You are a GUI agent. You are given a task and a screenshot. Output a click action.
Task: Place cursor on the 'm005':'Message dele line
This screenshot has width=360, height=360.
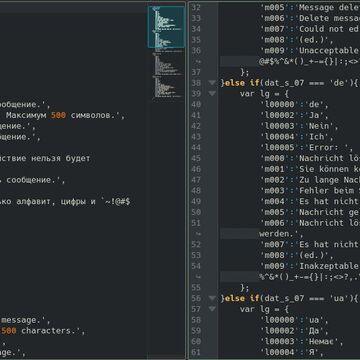(310, 7)
